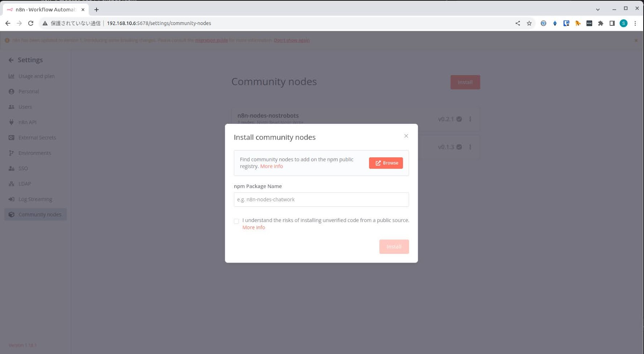Click the dialog's disabled Install button

tap(394, 247)
